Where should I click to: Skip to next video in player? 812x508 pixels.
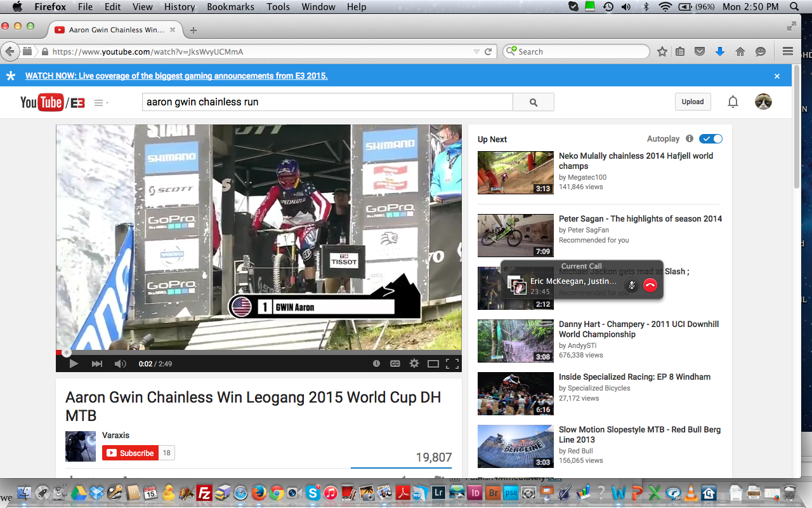tap(97, 364)
